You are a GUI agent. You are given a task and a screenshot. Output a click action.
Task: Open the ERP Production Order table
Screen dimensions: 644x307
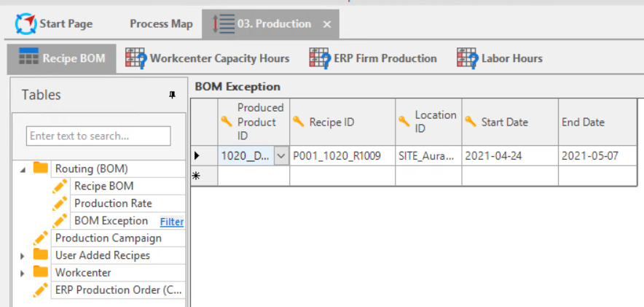click(x=118, y=289)
